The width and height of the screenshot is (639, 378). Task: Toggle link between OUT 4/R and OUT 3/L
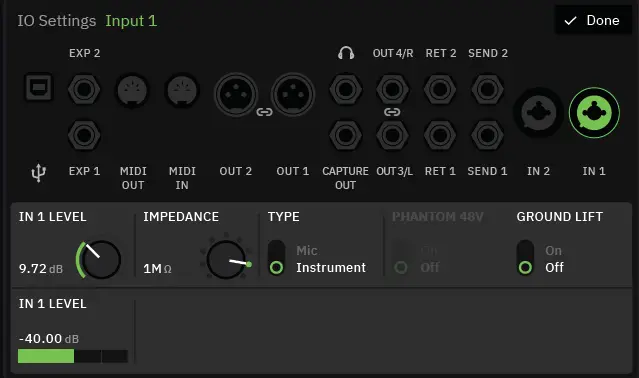[392, 112]
